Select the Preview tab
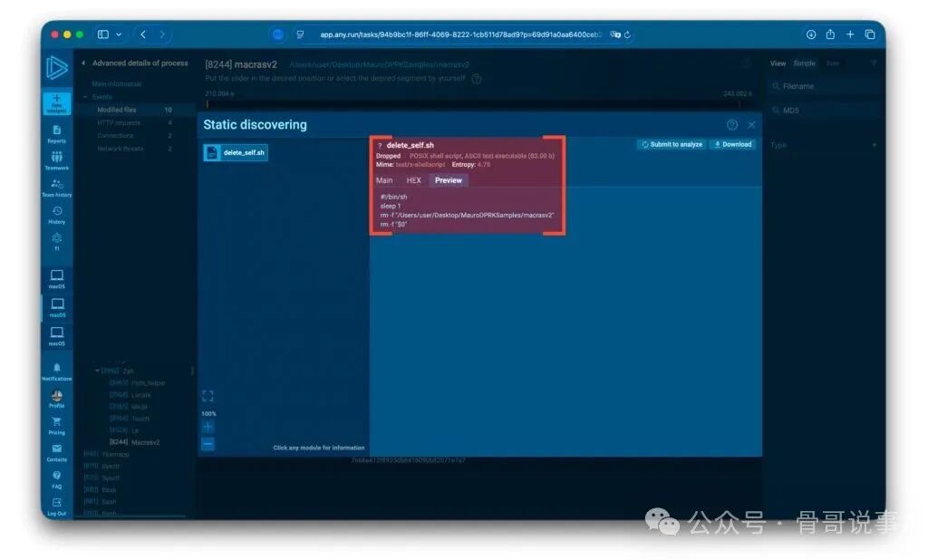Image resolution: width=928 pixels, height=560 pixels. coord(449,180)
